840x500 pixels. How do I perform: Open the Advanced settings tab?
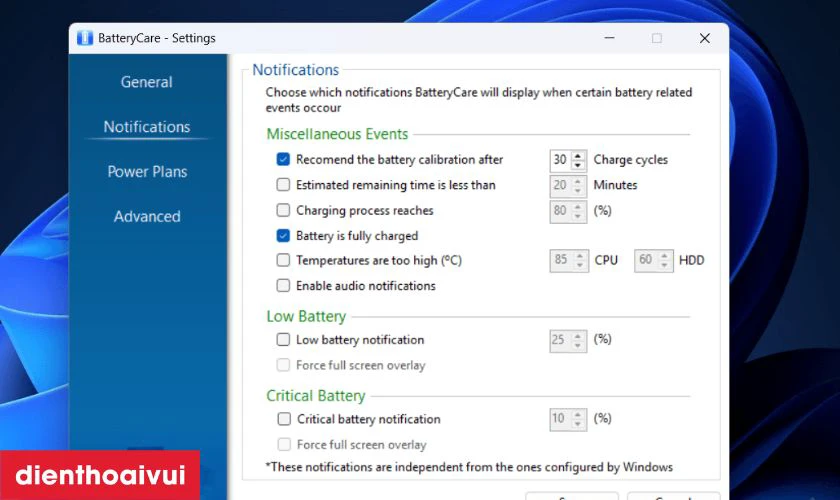(x=147, y=217)
